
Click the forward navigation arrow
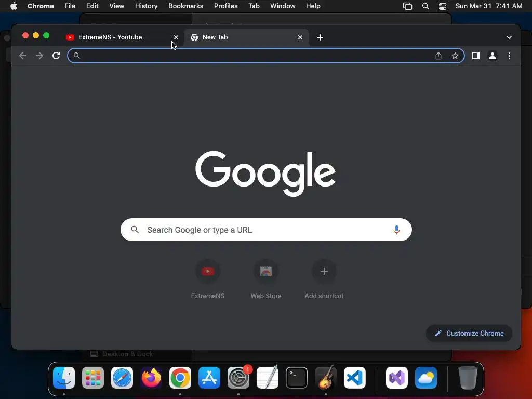point(39,56)
